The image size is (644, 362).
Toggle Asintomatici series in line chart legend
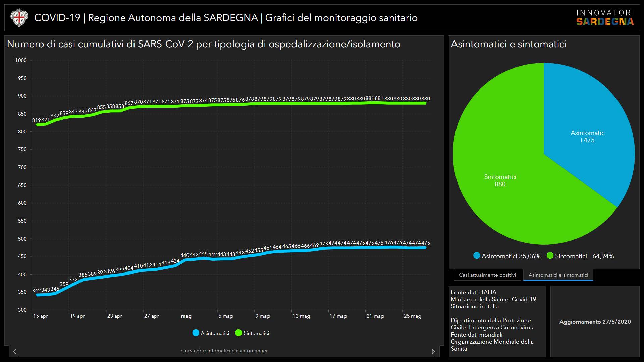pos(211,333)
